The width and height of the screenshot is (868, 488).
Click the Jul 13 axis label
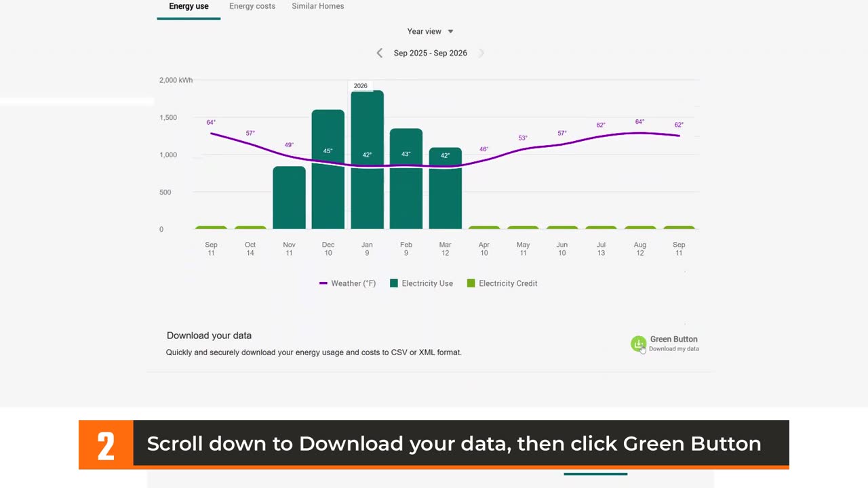[x=601, y=249]
